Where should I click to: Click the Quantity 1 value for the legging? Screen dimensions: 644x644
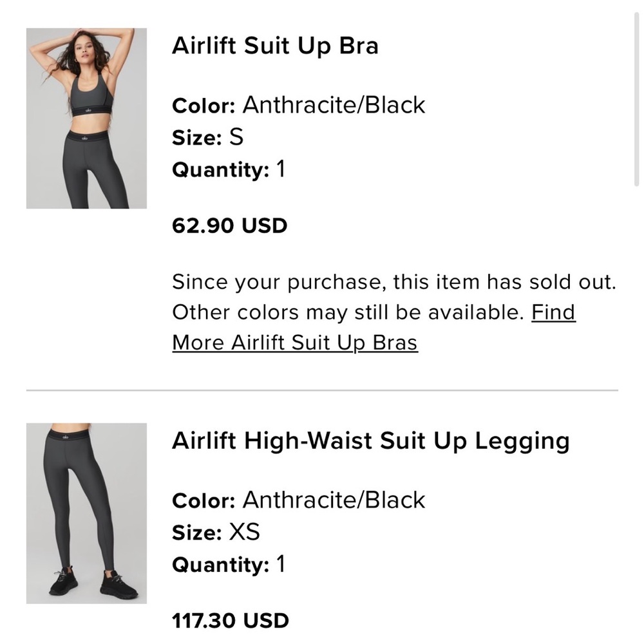pos(280,565)
